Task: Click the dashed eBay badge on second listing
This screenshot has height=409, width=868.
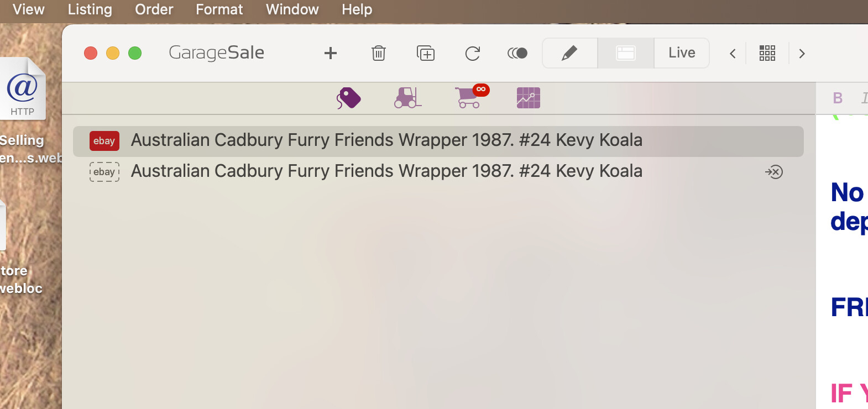Action: [104, 172]
